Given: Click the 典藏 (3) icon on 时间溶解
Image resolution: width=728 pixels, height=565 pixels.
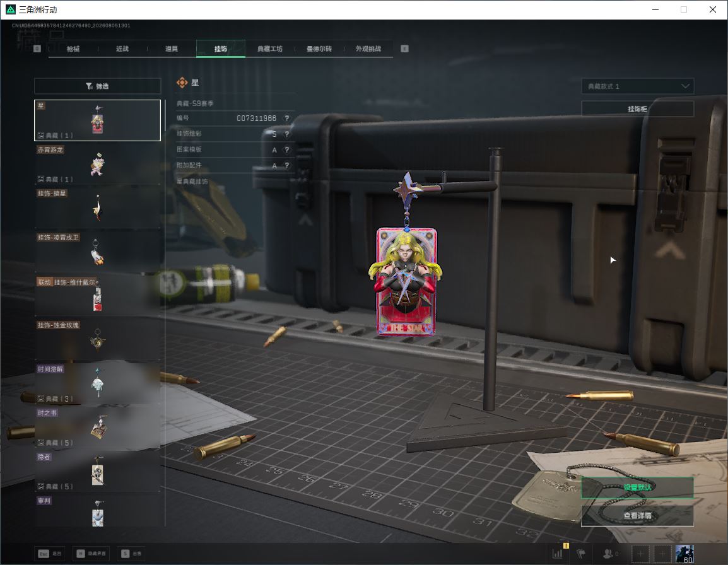Looking at the screenshot, I should [41, 399].
